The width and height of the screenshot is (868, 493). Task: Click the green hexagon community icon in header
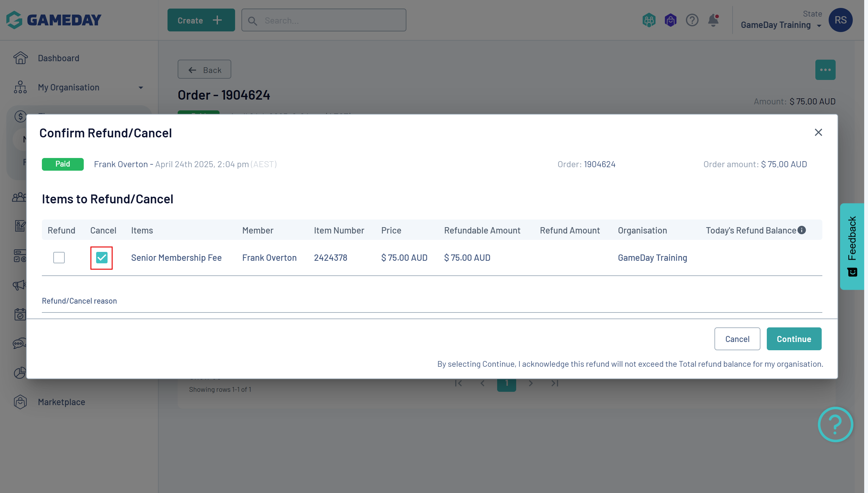point(649,20)
